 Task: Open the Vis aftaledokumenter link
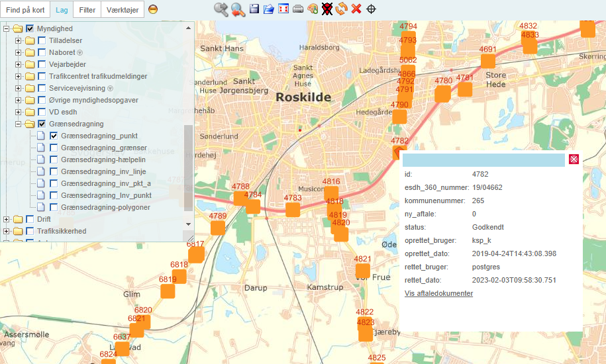pos(438,293)
